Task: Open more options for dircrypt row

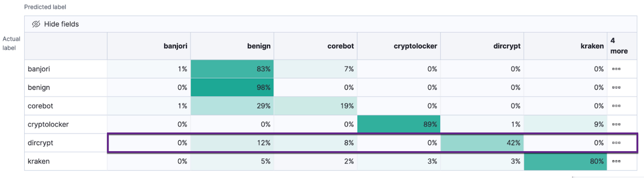Action: pyautogui.click(x=616, y=143)
